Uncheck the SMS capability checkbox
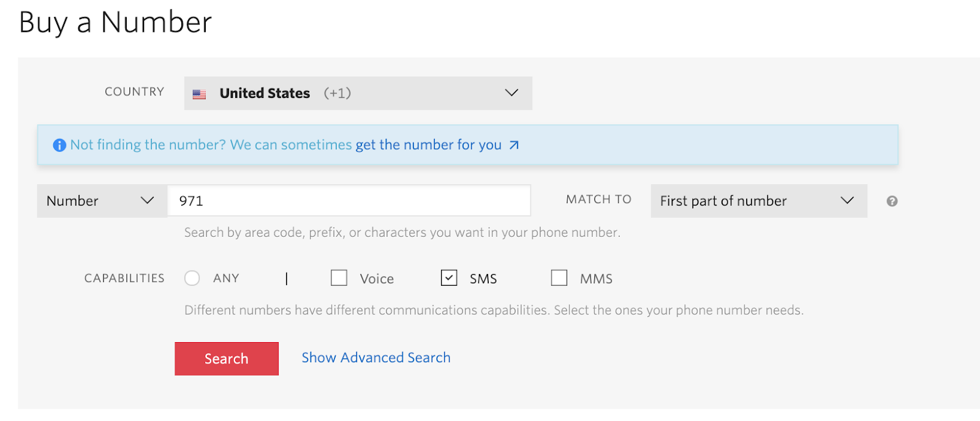Image resolution: width=980 pixels, height=421 pixels. (449, 278)
